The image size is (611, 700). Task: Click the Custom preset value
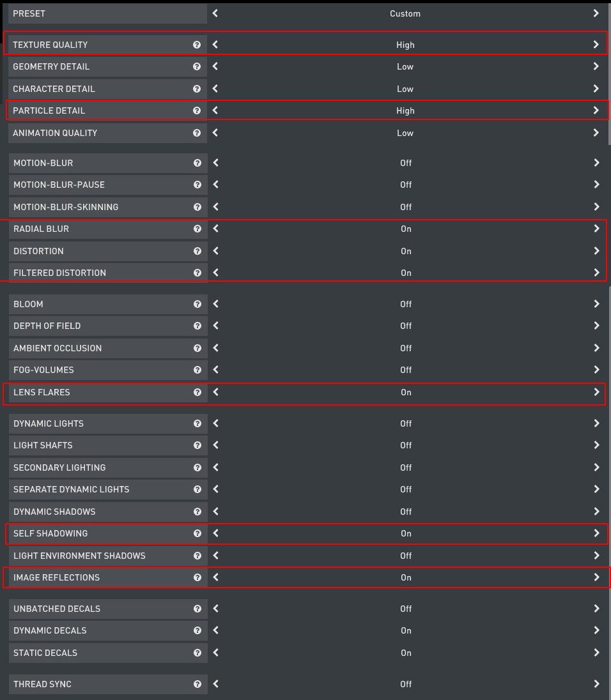[405, 13]
